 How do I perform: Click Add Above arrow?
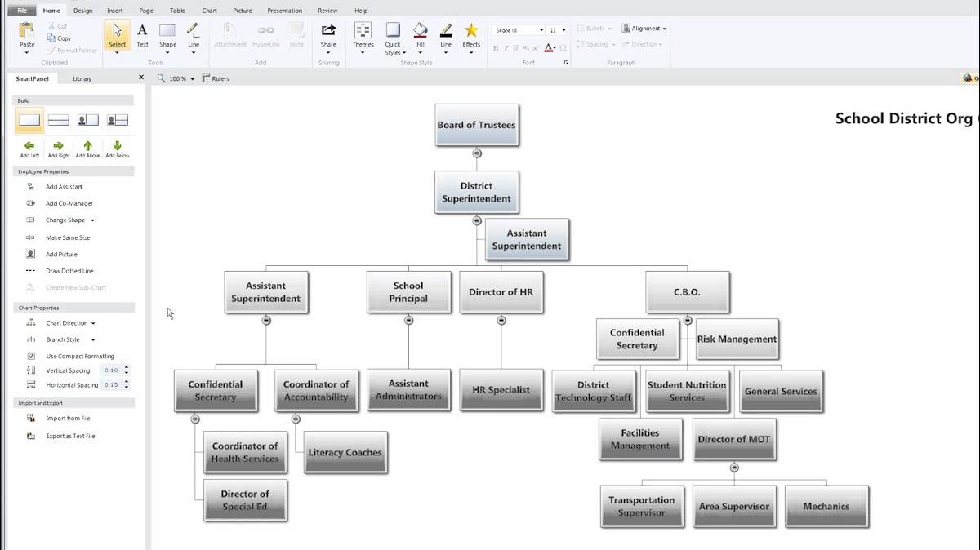87,149
